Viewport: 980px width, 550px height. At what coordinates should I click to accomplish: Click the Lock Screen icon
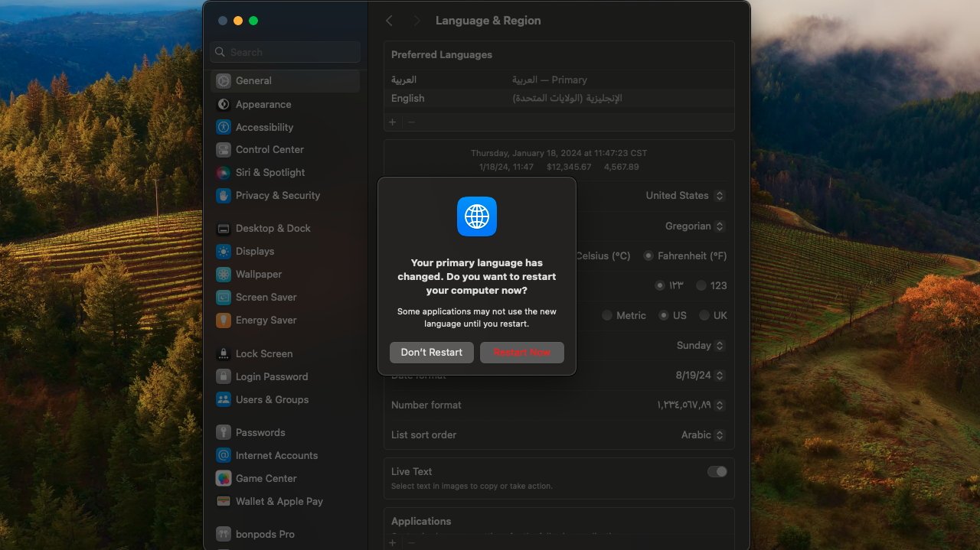pos(224,354)
